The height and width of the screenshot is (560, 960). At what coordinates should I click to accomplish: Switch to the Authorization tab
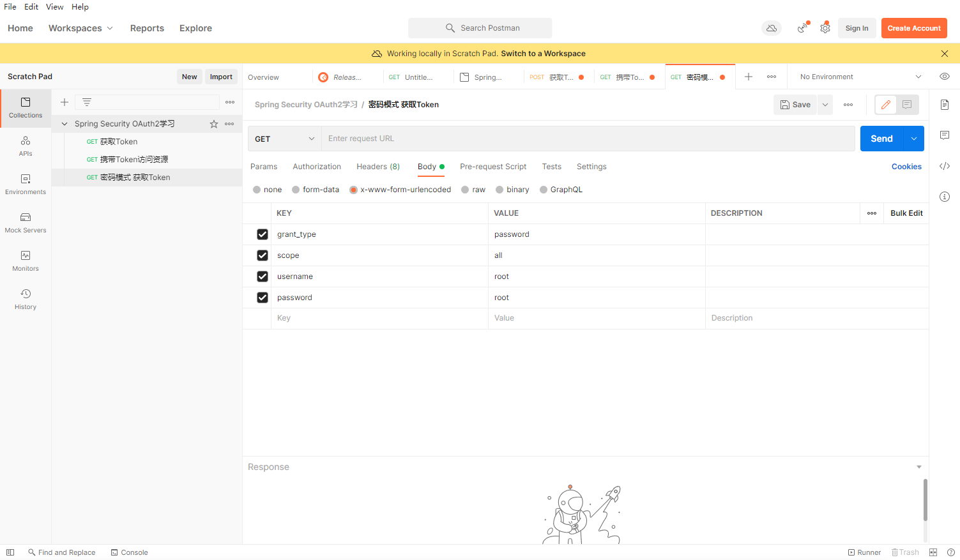[317, 167]
